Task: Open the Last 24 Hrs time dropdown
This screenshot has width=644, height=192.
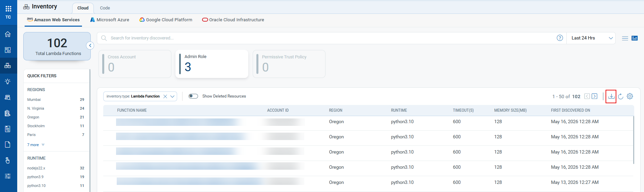Action: tap(591, 38)
